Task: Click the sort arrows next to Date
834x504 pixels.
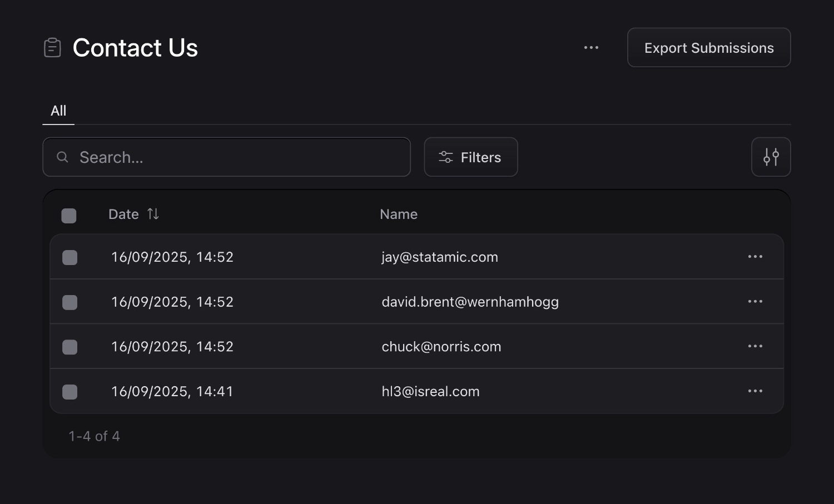Action: click(x=152, y=214)
